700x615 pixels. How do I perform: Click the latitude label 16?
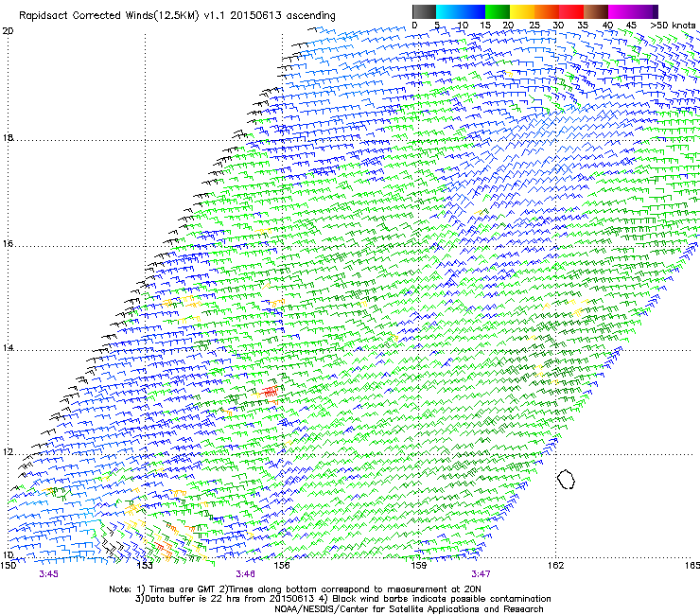click(x=8, y=243)
